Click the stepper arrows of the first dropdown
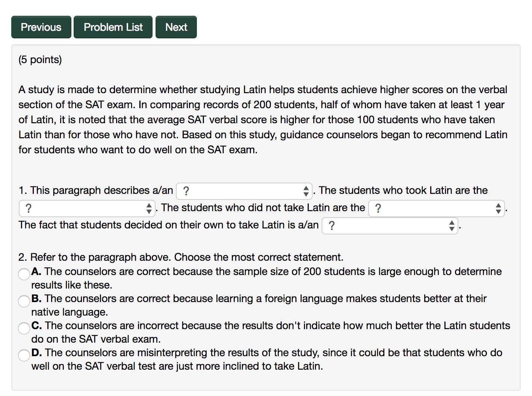 (306, 191)
